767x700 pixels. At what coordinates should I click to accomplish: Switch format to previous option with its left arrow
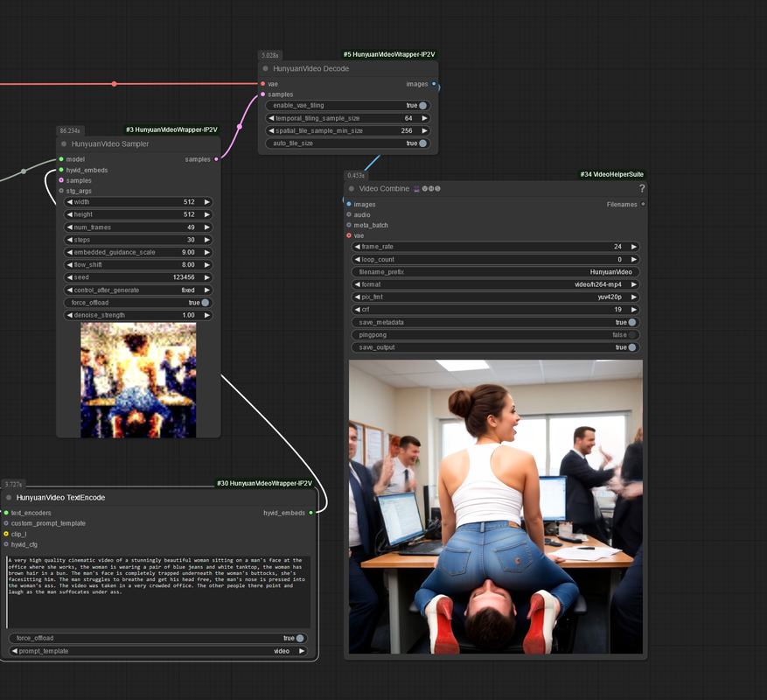(x=357, y=284)
